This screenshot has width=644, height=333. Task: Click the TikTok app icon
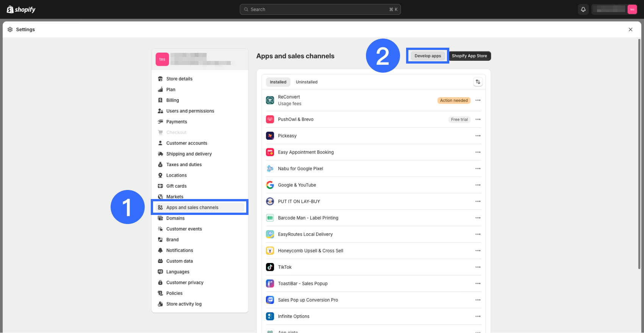click(270, 267)
